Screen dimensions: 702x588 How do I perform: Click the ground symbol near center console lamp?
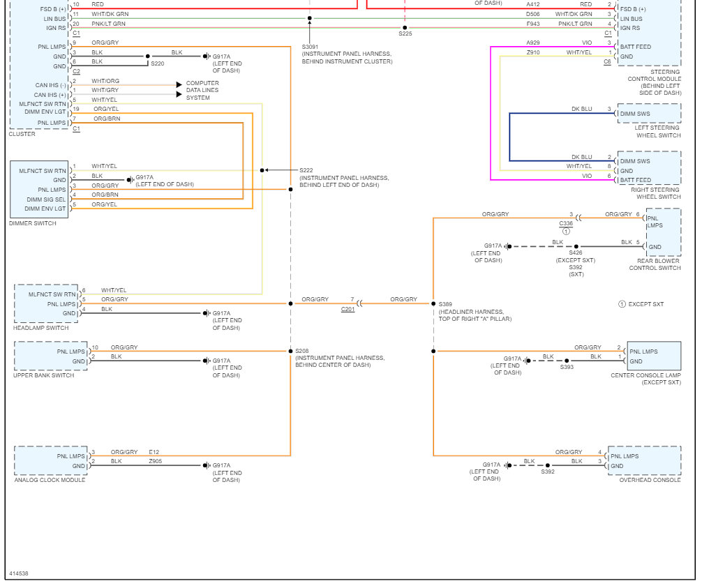point(528,361)
